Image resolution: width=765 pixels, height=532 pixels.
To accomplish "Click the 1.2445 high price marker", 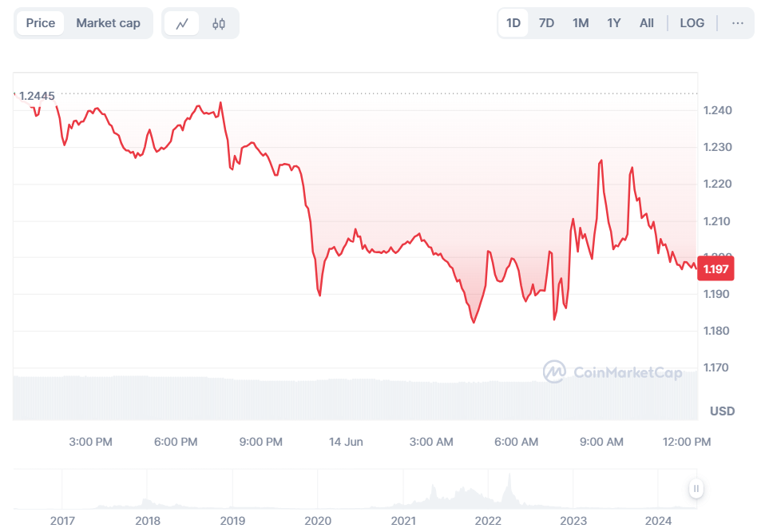I will coord(35,96).
